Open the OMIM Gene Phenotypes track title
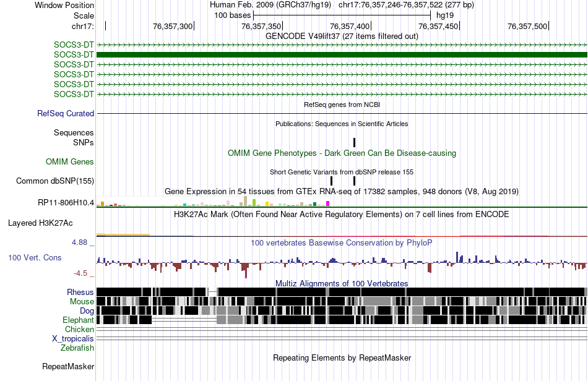 342,153
